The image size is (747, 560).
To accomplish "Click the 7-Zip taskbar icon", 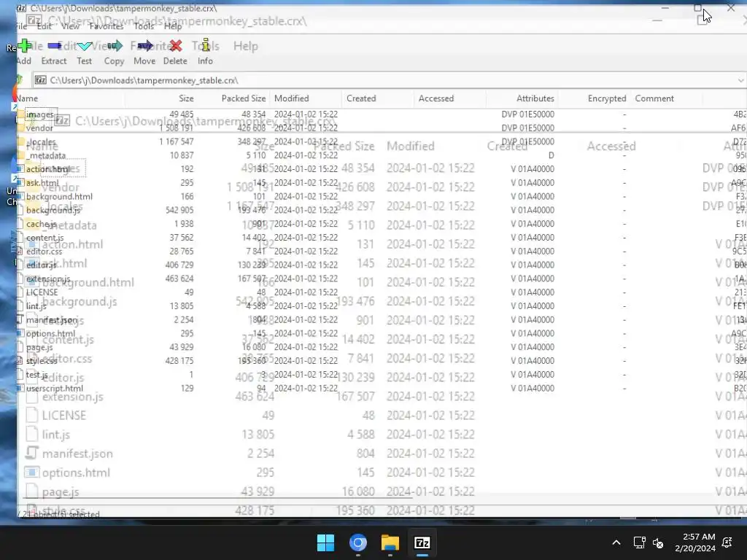I will (x=422, y=542).
